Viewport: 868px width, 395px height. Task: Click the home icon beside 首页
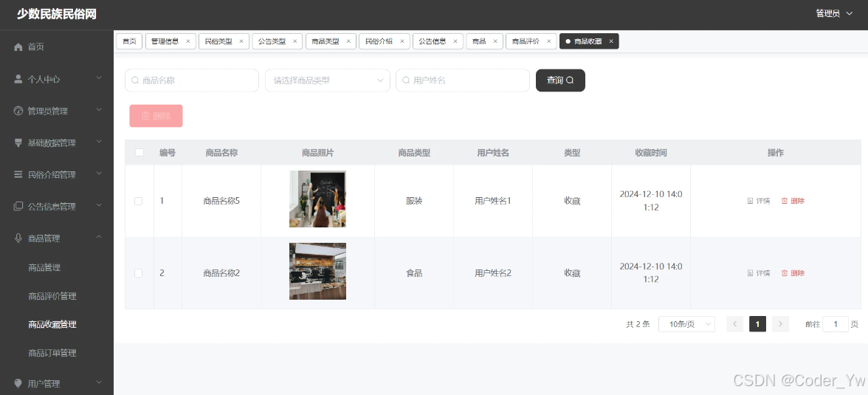click(x=18, y=47)
